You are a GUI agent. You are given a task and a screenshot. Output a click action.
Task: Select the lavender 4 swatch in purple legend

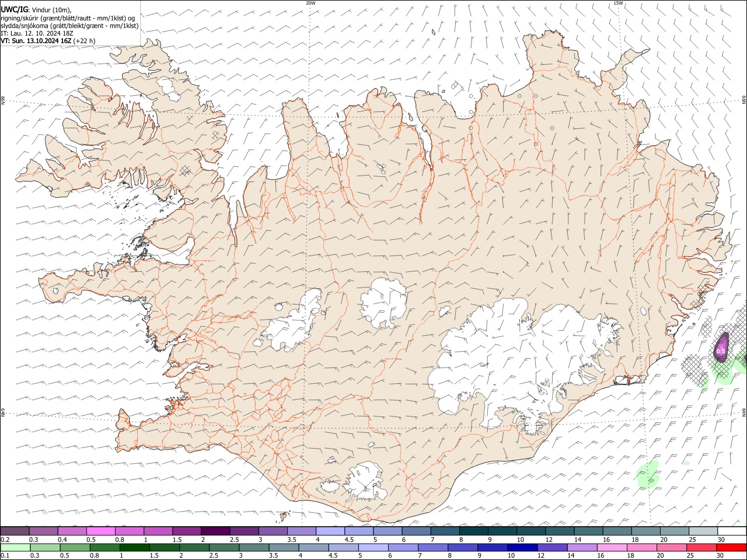[x=330, y=531]
